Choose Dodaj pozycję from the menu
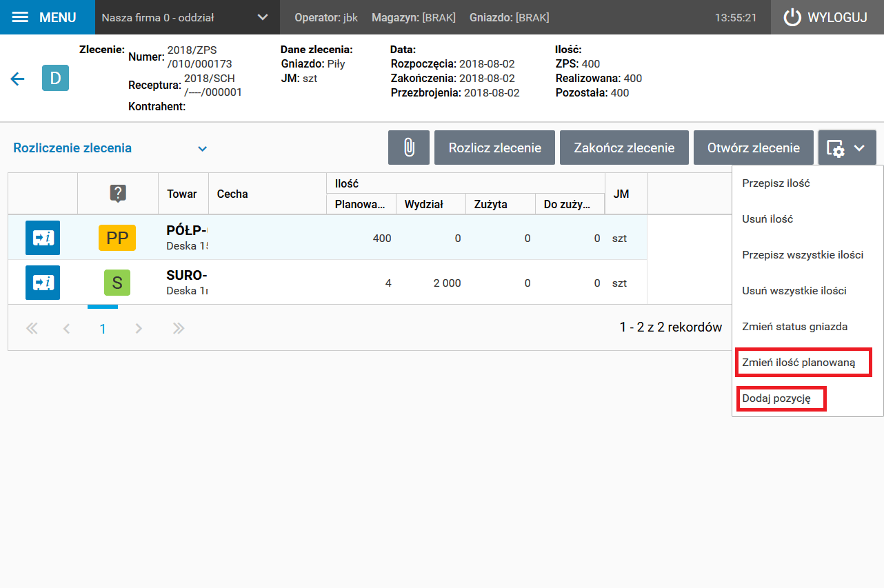The image size is (884, 588). (807, 398)
